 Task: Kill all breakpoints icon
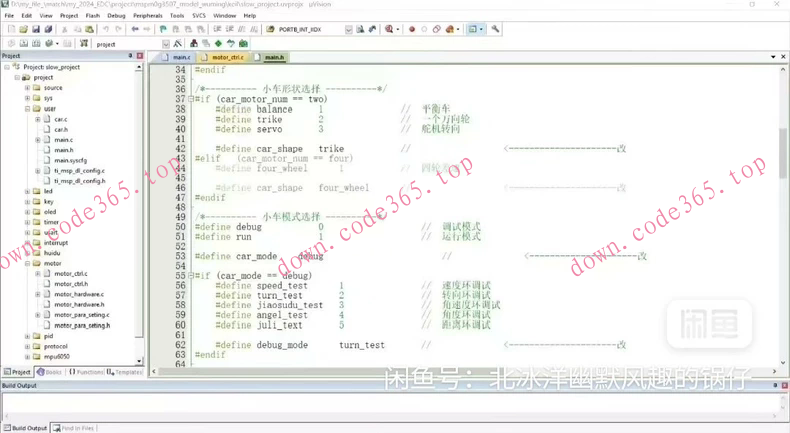(x=449, y=29)
